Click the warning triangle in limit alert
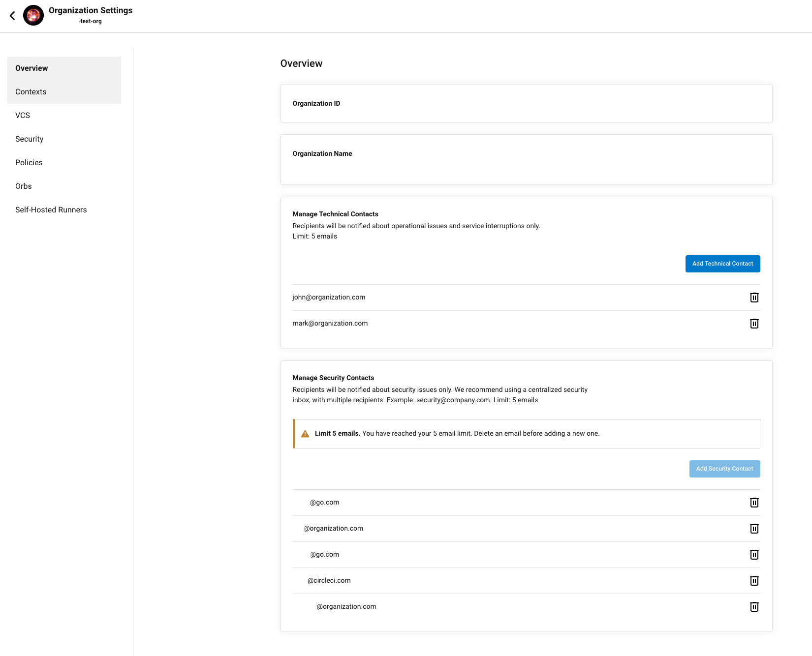This screenshot has width=812, height=656. 305,434
